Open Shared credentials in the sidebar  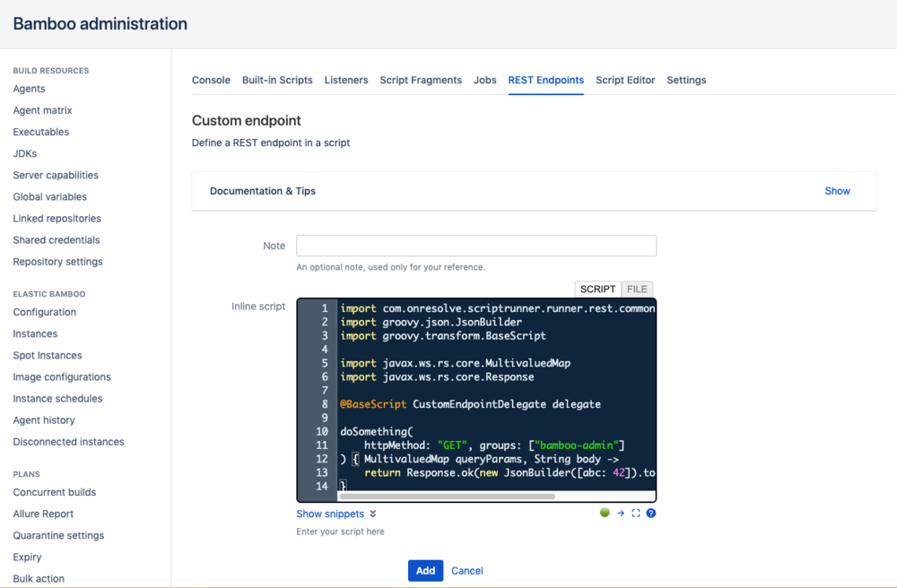(x=56, y=240)
